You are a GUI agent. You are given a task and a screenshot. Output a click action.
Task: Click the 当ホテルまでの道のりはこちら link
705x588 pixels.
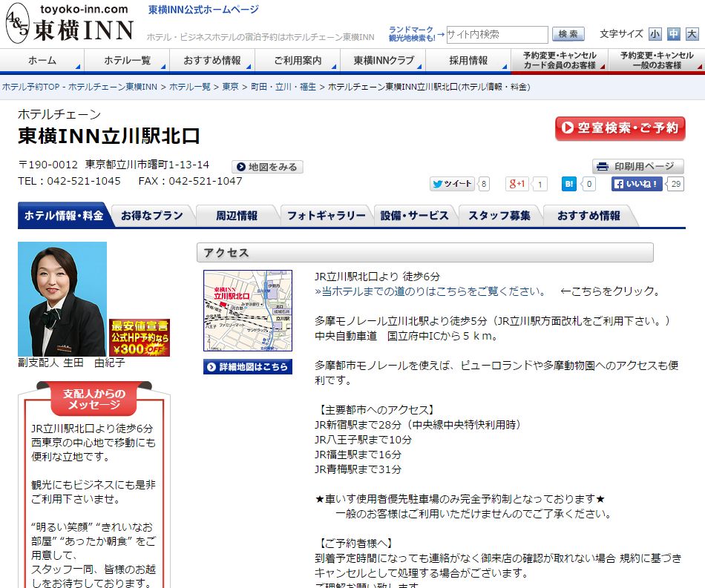pyautogui.click(x=430, y=291)
